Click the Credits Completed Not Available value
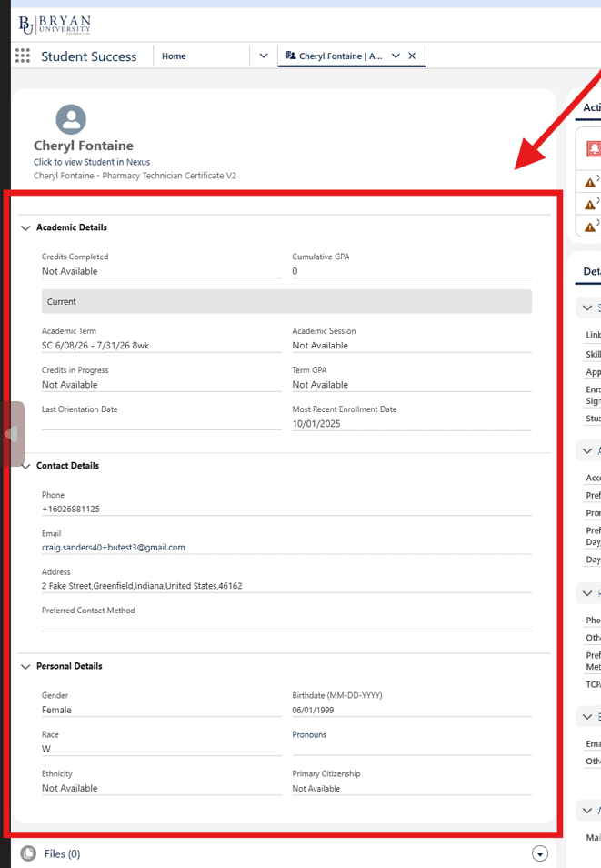601x868 pixels. click(70, 271)
